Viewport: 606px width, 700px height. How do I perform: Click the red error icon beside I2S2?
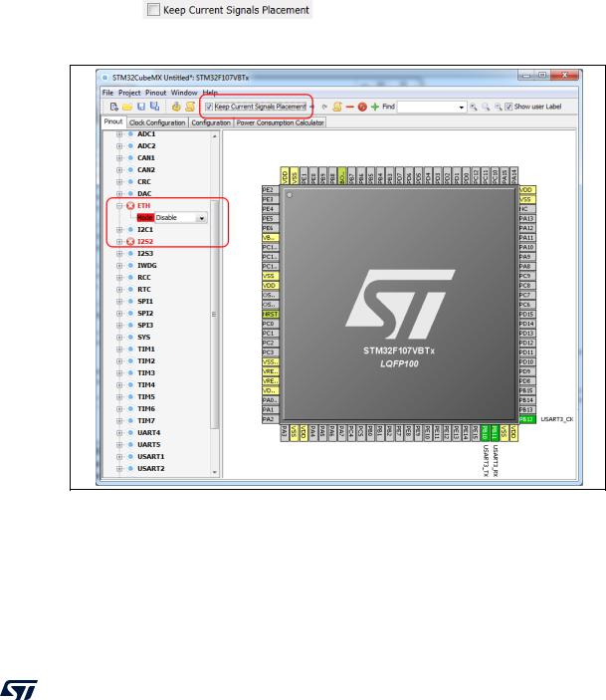click(130, 242)
